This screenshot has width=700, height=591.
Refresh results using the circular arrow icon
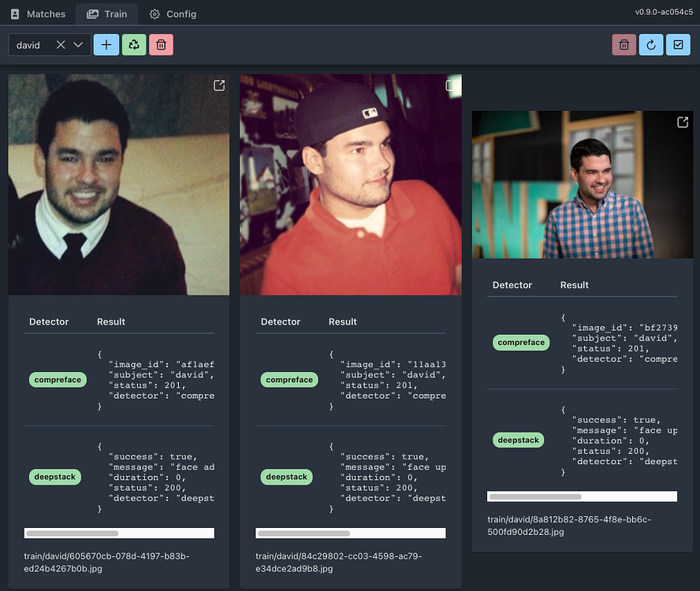click(x=651, y=44)
